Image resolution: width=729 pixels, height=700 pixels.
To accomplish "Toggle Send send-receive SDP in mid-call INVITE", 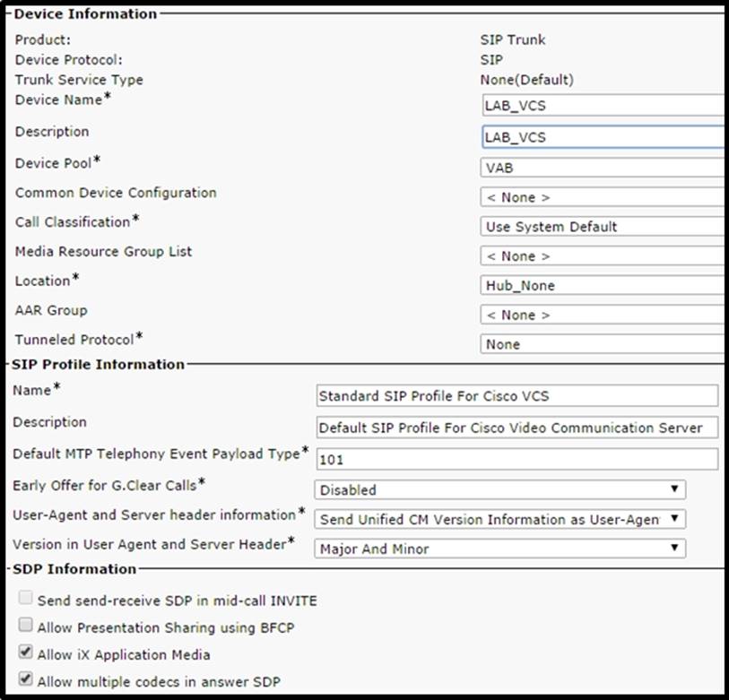I will point(25,601).
